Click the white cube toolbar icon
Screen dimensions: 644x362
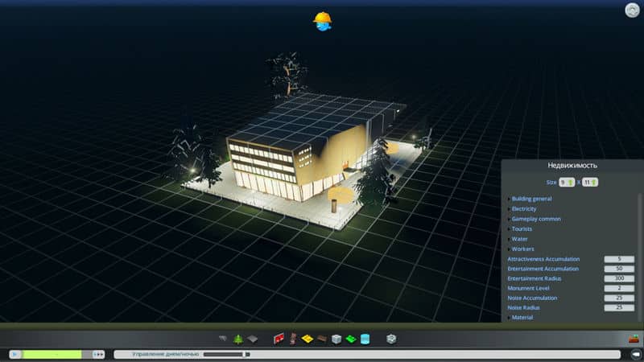coord(336,339)
